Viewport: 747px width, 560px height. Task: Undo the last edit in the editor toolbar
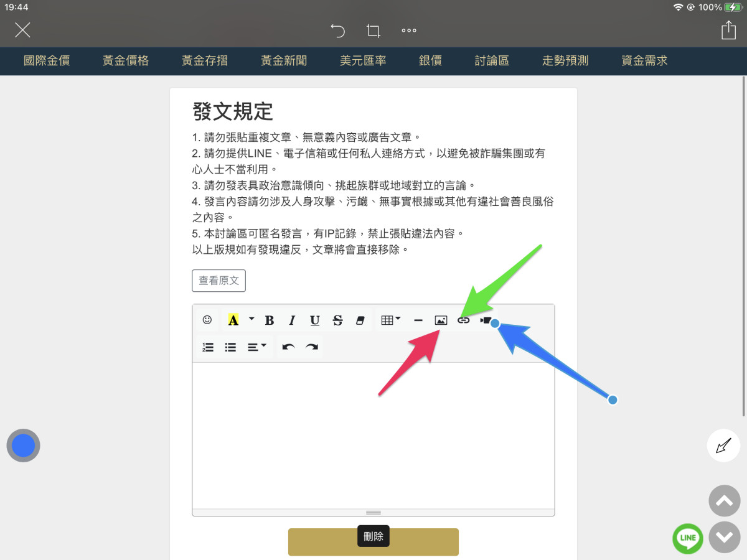click(x=288, y=347)
